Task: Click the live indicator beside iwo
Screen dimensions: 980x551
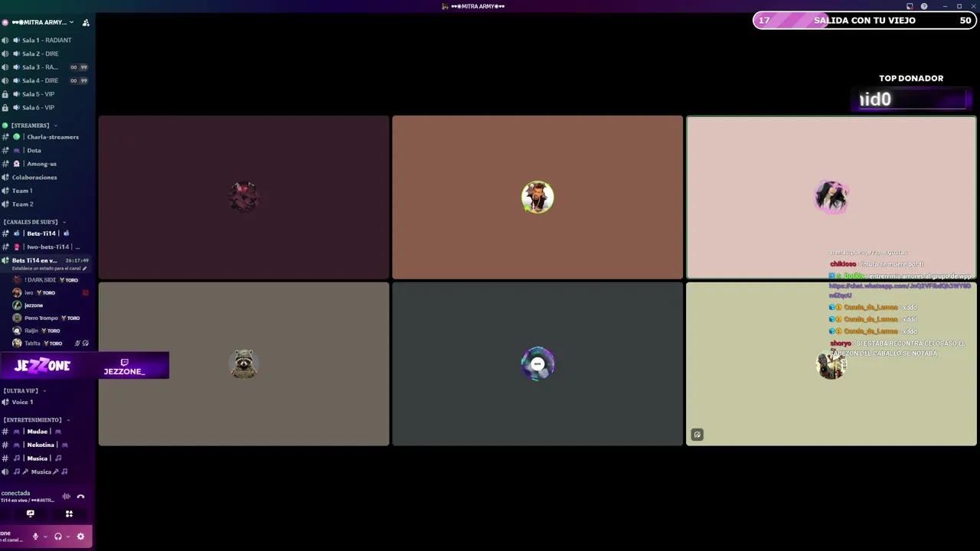Action: coord(86,292)
